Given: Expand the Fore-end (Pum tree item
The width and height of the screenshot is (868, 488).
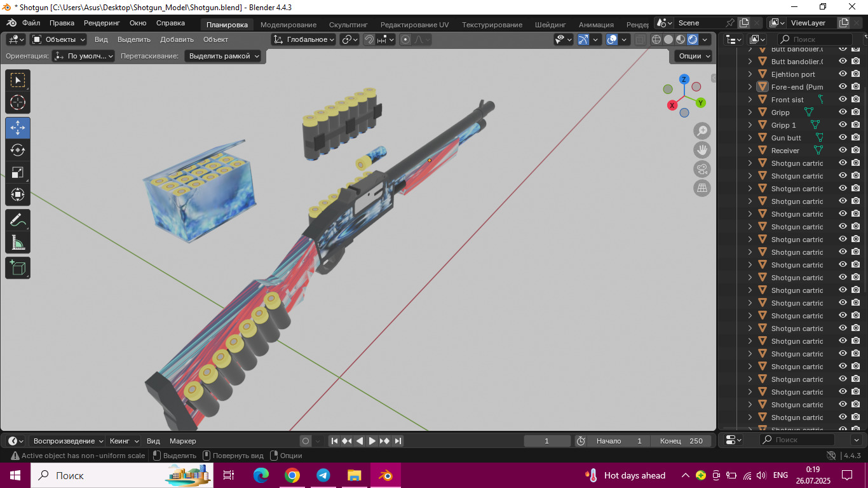Looking at the screenshot, I should 750,87.
